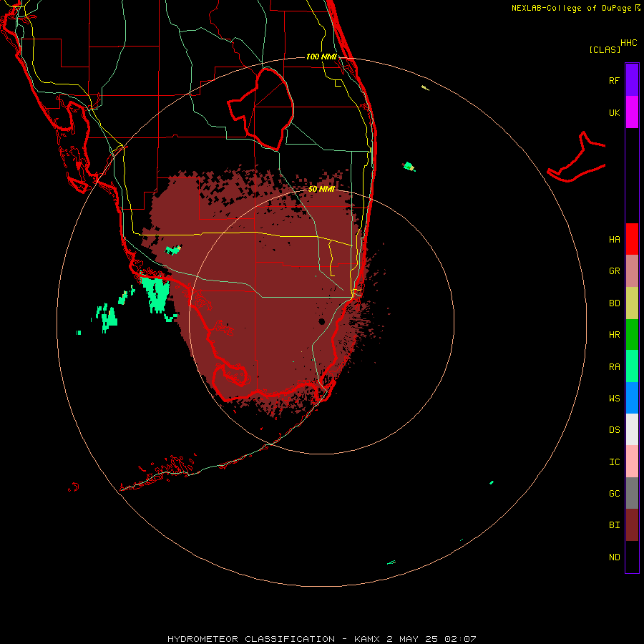Click the RF purple legend swatch
This screenshot has width=644, height=644.
(632, 79)
